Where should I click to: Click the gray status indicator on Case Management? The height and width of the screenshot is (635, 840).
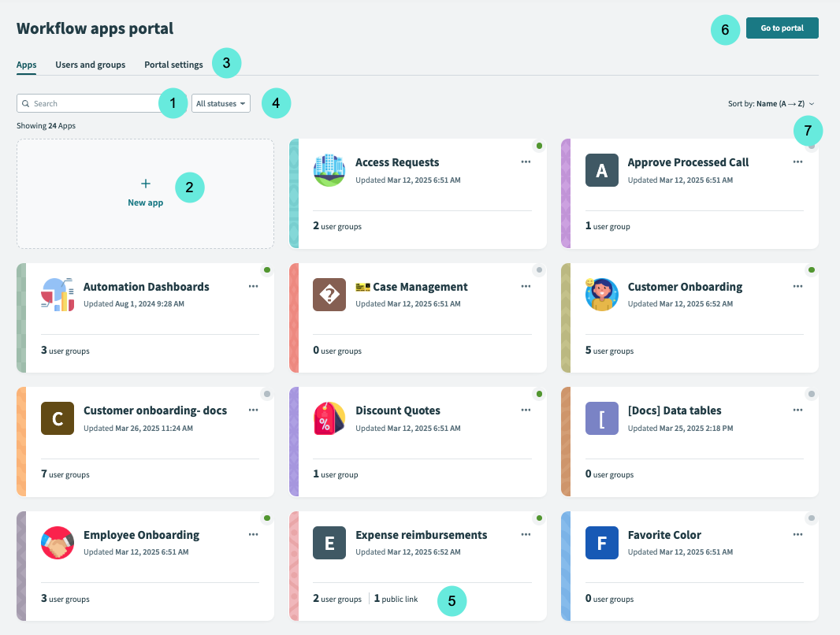click(x=539, y=269)
